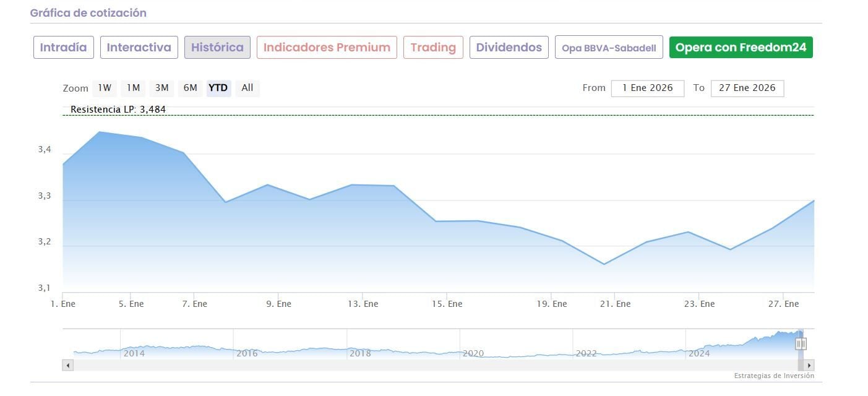This screenshot has width=868, height=396.
Task: Select the Histórica tab
Action: [x=217, y=48]
